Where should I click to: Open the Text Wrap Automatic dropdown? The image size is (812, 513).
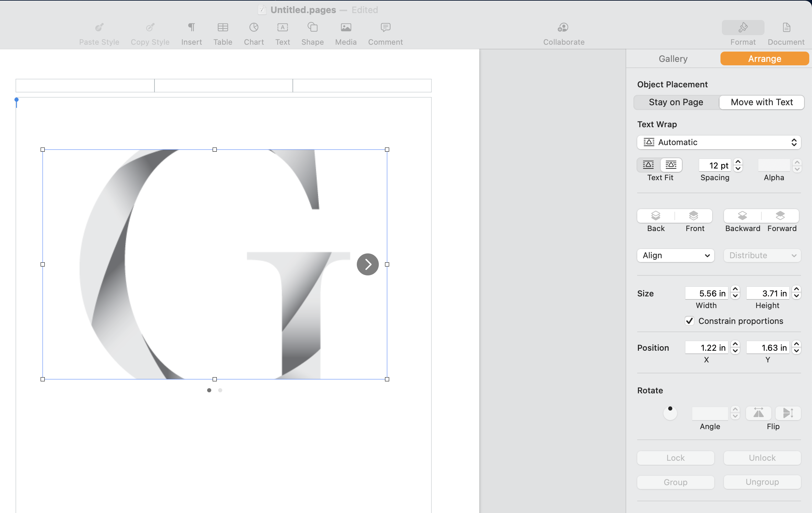click(718, 142)
